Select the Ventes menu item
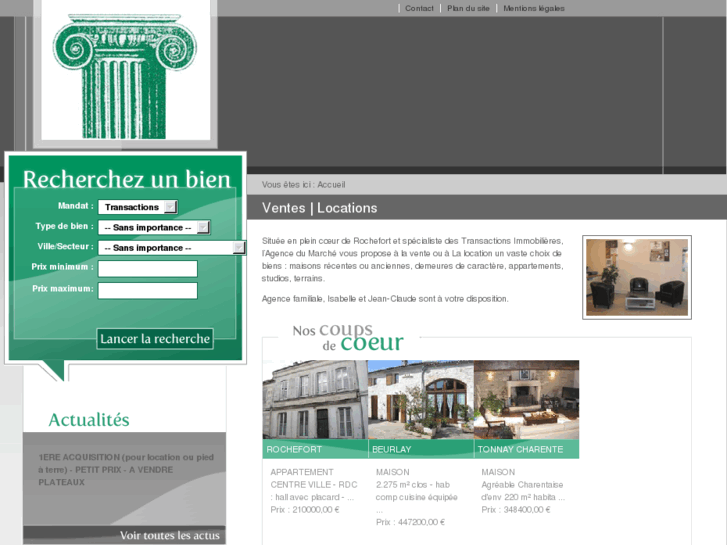 [x=283, y=208]
